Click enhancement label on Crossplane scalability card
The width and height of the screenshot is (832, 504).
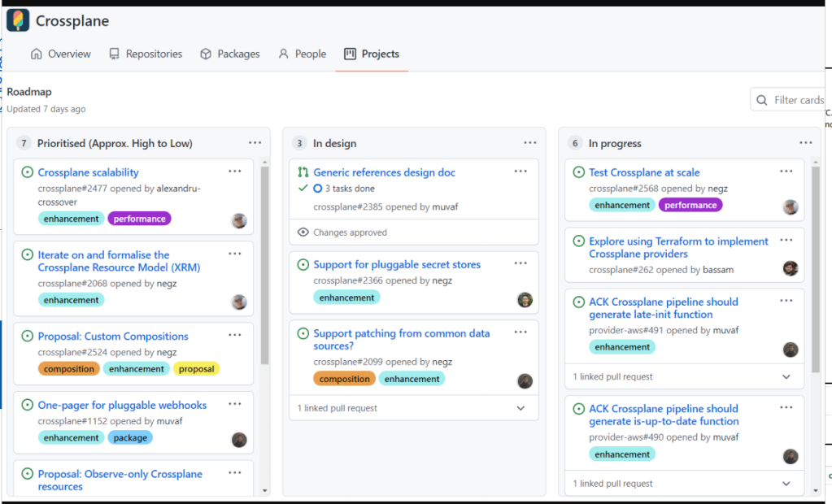click(71, 219)
